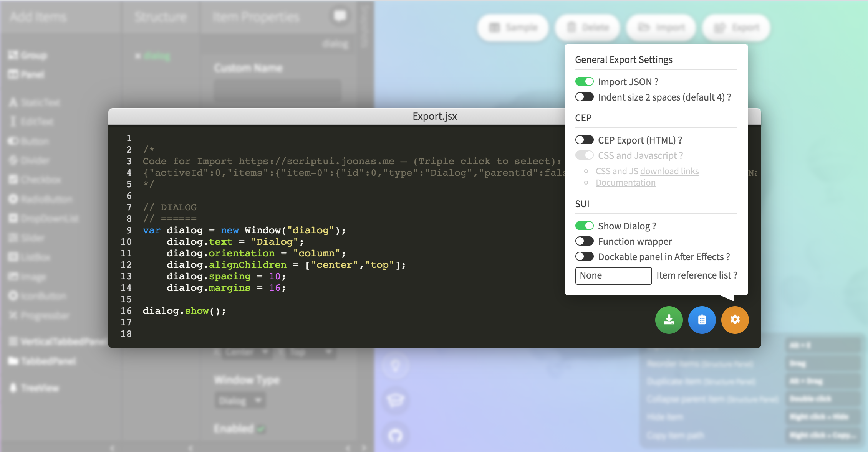Click the 'Code for Import' comment line
The image size is (868, 452).
pyautogui.click(x=352, y=161)
